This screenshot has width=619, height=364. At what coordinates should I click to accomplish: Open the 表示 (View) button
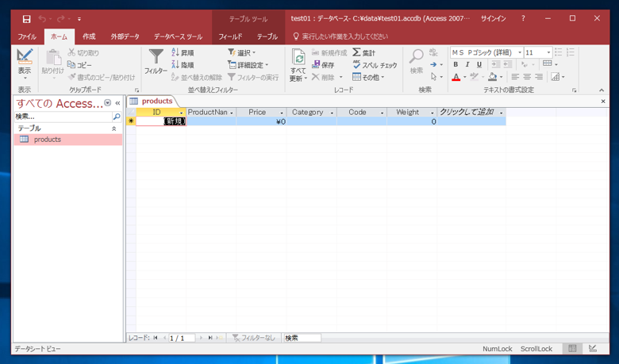[x=24, y=64]
